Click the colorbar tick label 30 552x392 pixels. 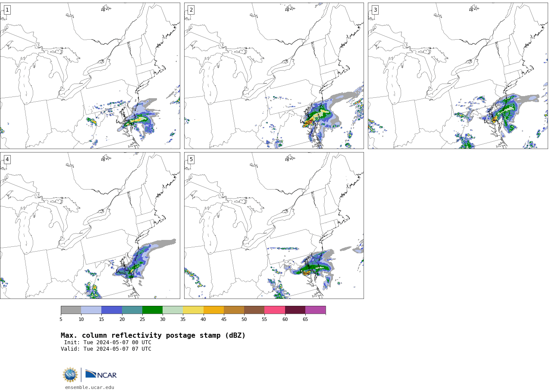(x=163, y=319)
